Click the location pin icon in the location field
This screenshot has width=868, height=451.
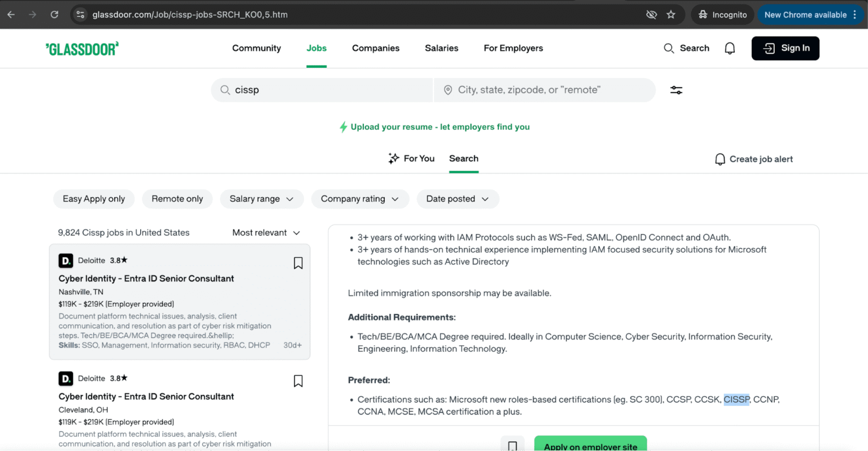[448, 90]
